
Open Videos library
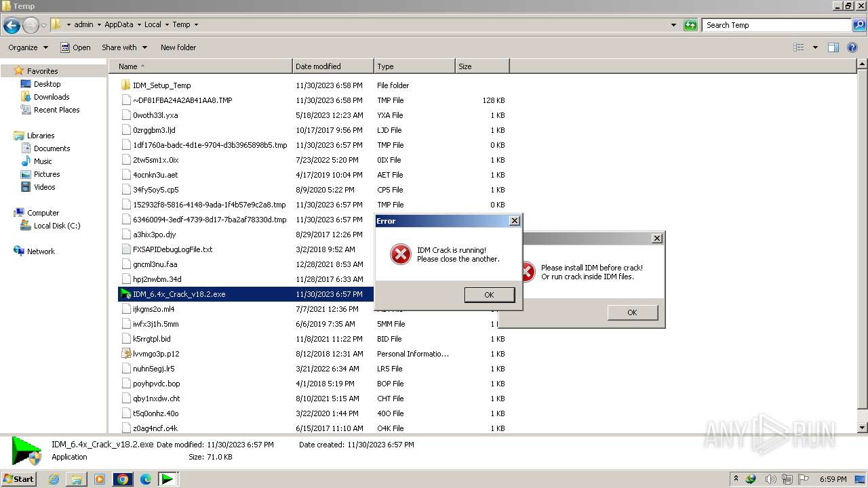44,187
